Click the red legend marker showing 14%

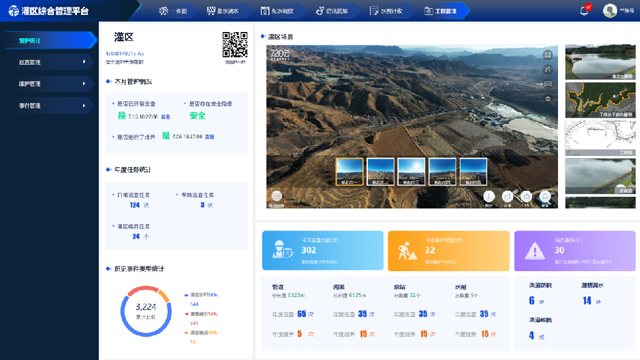(187, 314)
